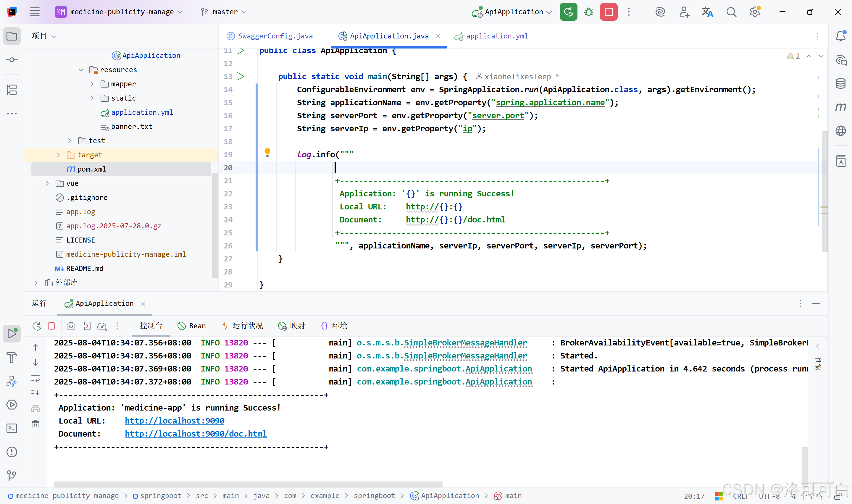The width and height of the screenshot is (852, 504).
Task: Expand the static folder
Action: point(92,98)
